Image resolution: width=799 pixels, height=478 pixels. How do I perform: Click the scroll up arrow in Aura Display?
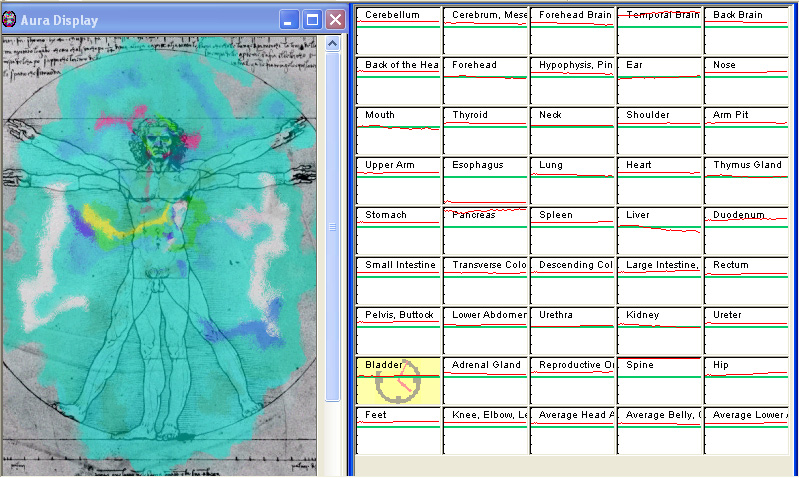pos(333,44)
